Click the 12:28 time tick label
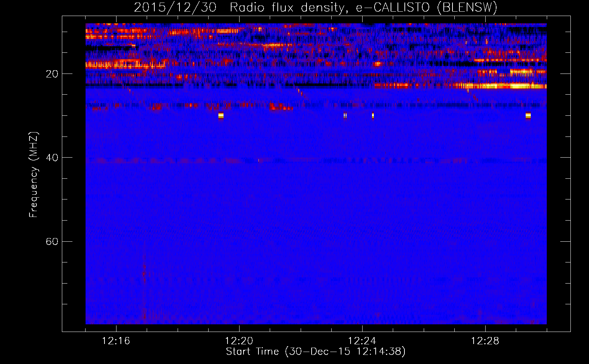This screenshot has height=364, width=589. coord(485,341)
